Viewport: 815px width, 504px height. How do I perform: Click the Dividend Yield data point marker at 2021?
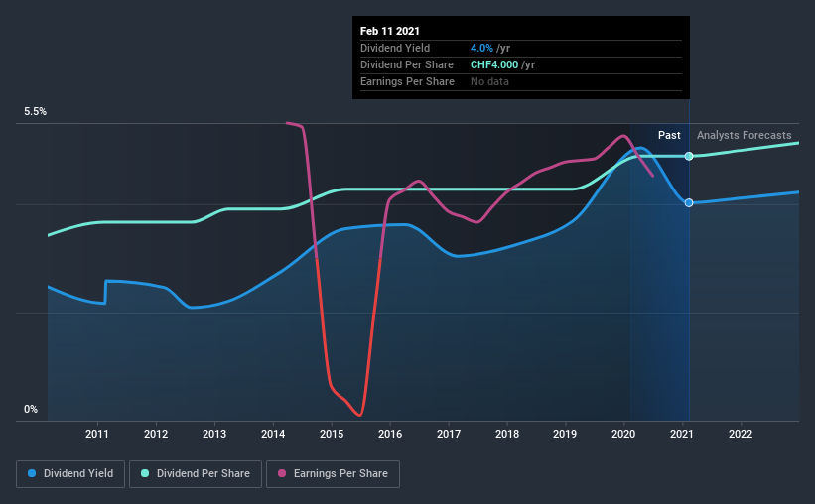click(x=689, y=203)
